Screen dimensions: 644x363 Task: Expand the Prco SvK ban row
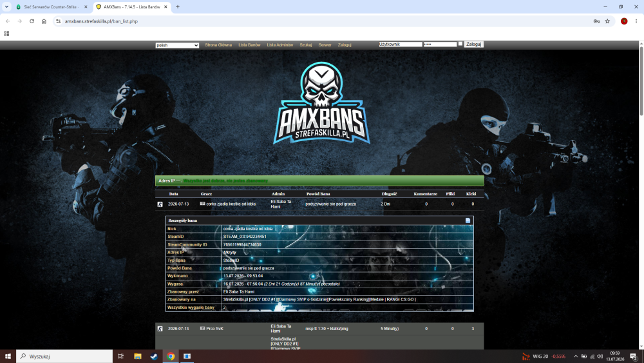[319, 329]
